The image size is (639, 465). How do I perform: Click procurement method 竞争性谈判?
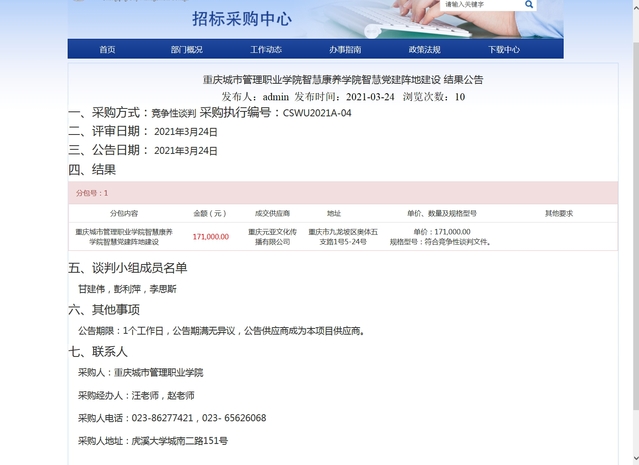point(174,113)
